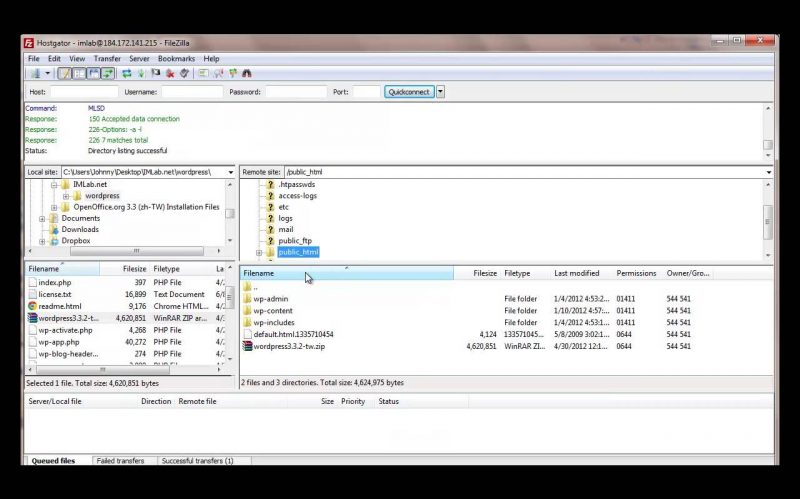Click the refresh file lists icon
The height and width of the screenshot is (499, 800).
(x=127, y=74)
